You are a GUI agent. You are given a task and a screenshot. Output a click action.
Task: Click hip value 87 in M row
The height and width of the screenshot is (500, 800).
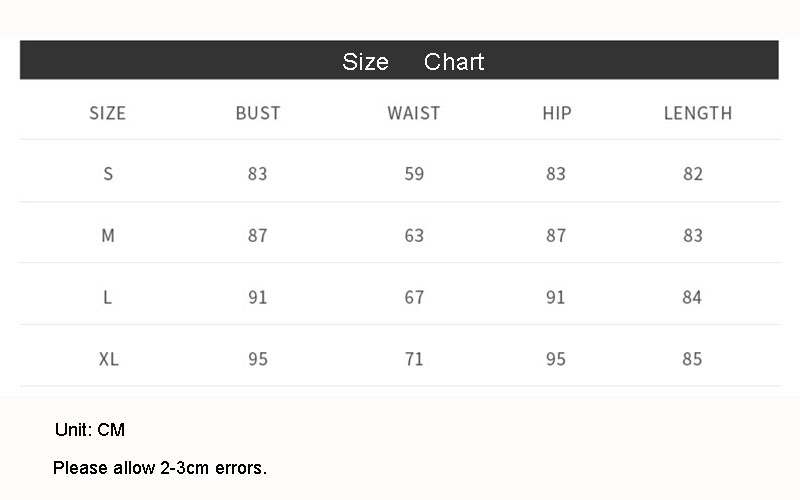pyautogui.click(x=556, y=236)
